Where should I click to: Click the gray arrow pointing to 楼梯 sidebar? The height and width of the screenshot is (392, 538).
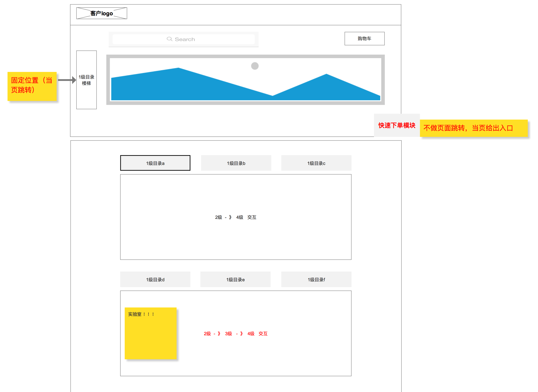[67, 80]
